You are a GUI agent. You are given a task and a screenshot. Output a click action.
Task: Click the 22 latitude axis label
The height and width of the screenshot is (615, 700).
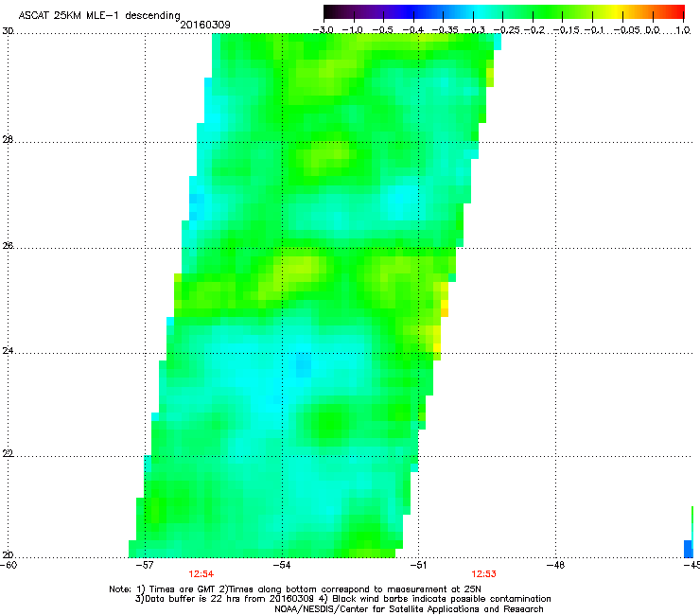[x=8, y=454]
